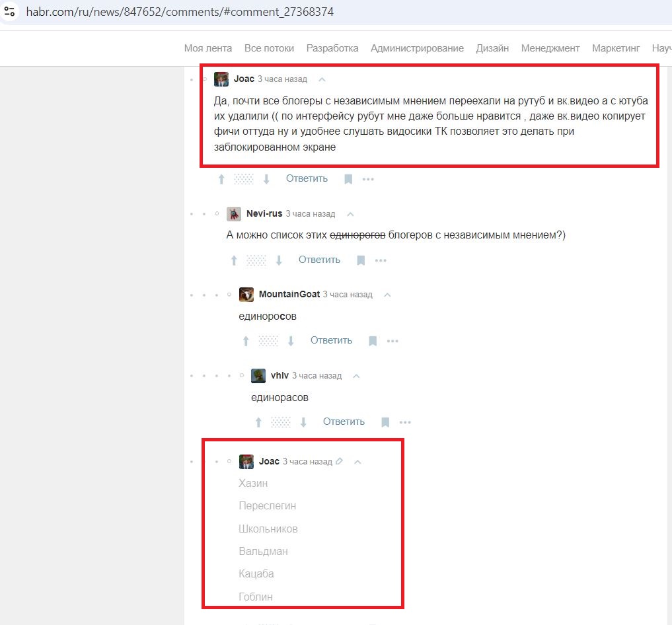Screen dimensions: 672x625
Task: Collapse MountainGoat's comment branch
Action: pyautogui.click(x=387, y=295)
